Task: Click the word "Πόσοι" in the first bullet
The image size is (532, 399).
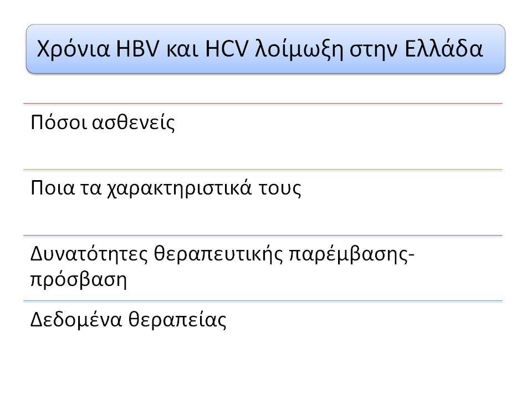Action: click(59, 122)
